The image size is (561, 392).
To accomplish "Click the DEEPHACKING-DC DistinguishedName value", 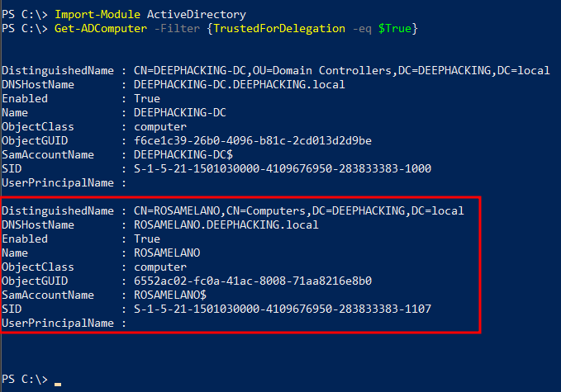I will tap(341, 71).
